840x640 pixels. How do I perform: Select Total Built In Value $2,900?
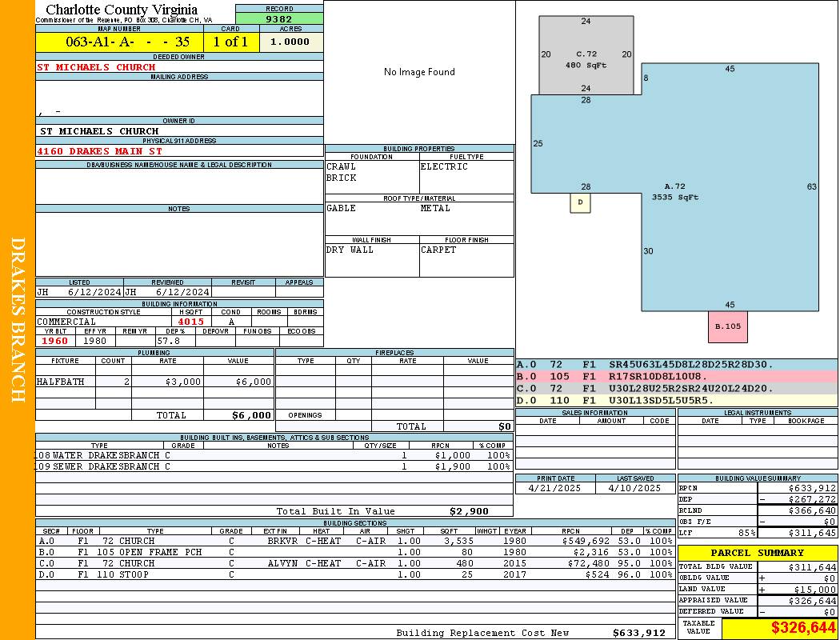[x=470, y=511]
